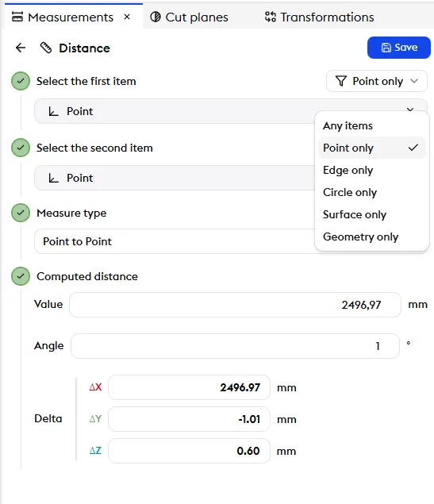
Task: Open the Point only filter dropdown
Action: point(377,81)
